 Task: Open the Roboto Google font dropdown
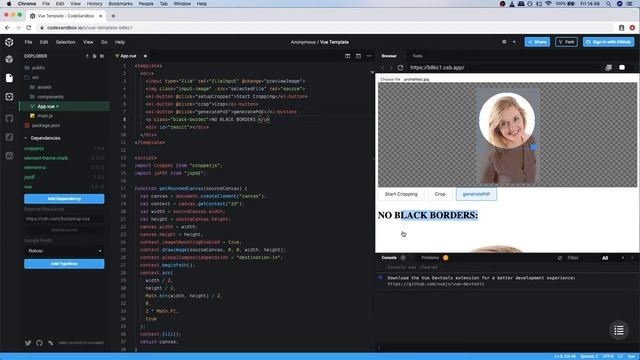tap(64, 251)
